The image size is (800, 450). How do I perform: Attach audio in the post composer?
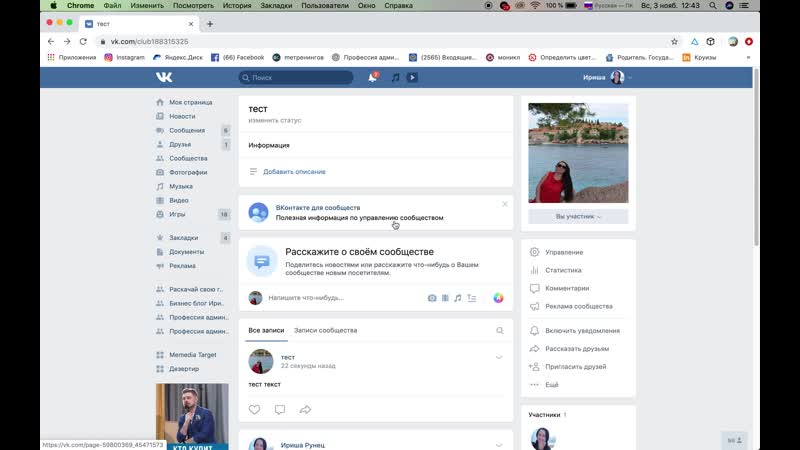[x=458, y=298]
